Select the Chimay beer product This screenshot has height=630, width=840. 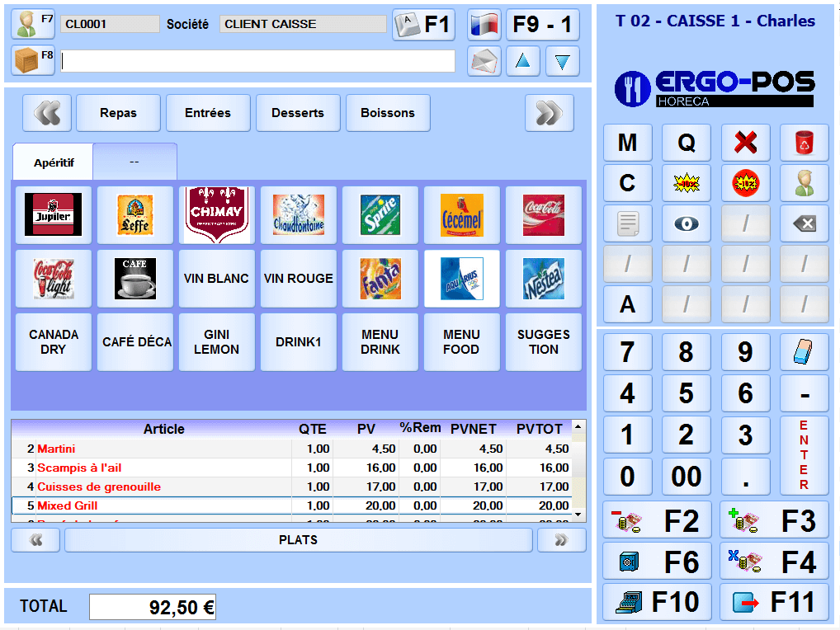coord(216,215)
